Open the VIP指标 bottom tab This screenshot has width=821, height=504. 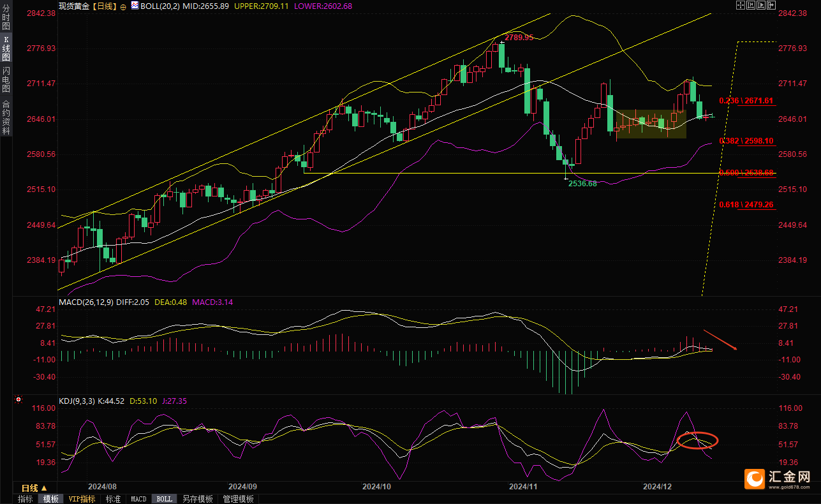click(x=82, y=499)
